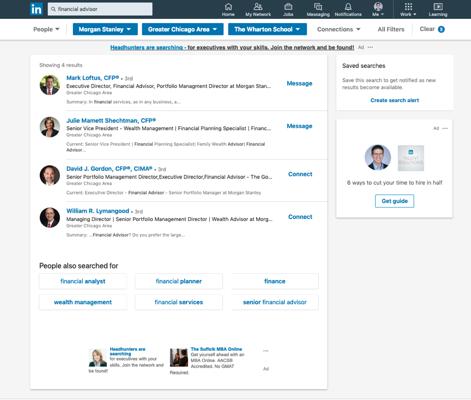Image resolution: width=471 pixels, height=400 pixels.
Task: Open the Connections filter dropdown
Action: pos(338,29)
